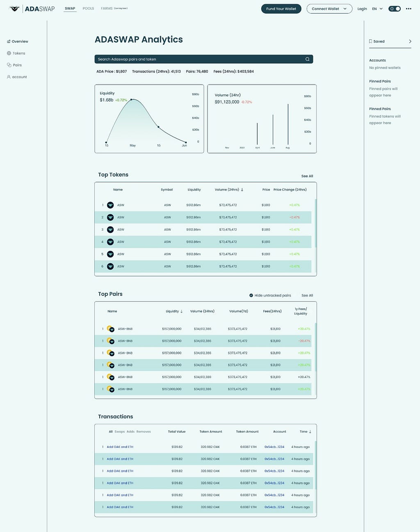Open the EN language dropdown
The image size is (420, 532).
pos(377,9)
